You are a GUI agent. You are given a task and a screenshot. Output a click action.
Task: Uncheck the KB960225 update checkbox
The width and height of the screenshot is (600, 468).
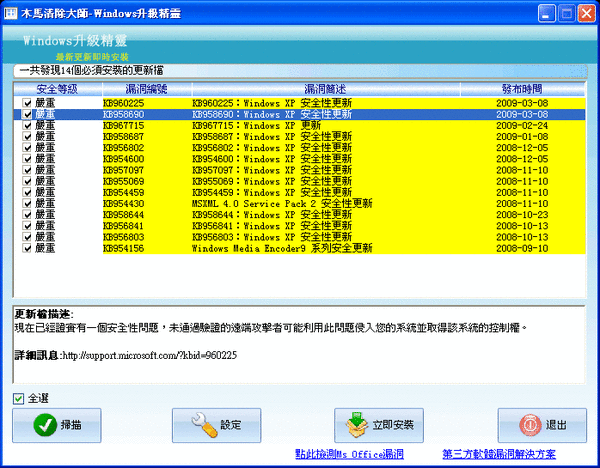coord(27,103)
